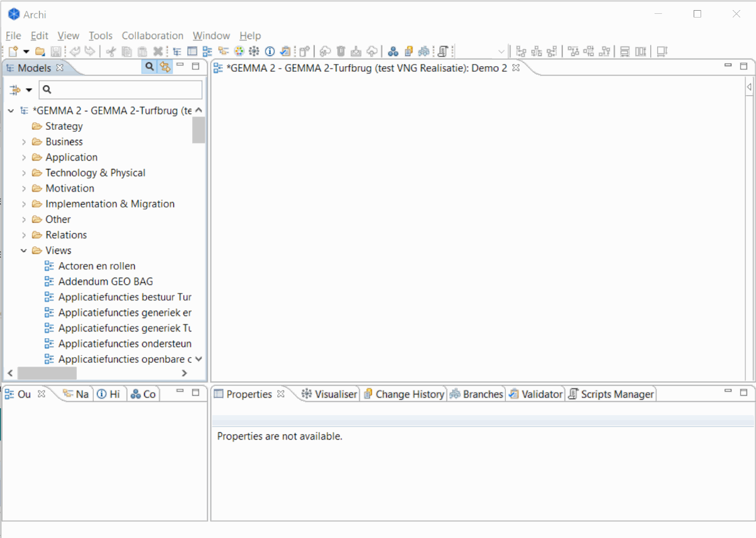Screen dimensions: 756x538
Task: Select the Other folder row
Action: click(x=51, y=219)
